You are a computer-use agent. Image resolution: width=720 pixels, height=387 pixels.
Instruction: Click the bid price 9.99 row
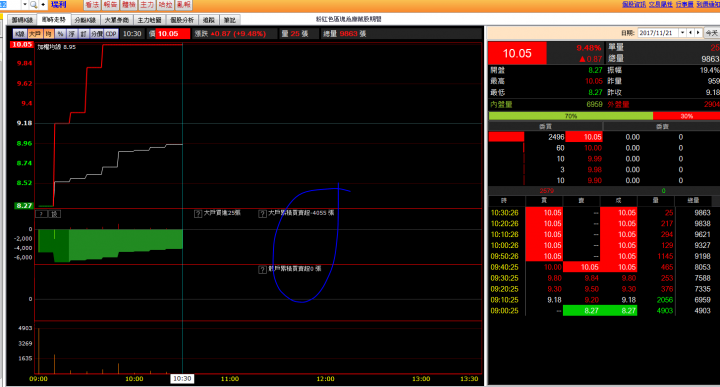[594, 159]
